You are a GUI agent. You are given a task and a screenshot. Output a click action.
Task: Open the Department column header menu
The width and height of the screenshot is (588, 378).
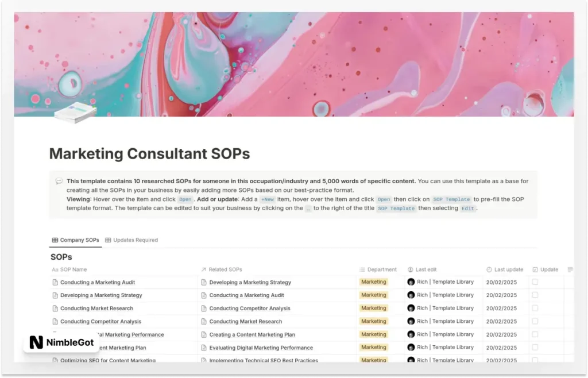coord(379,269)
